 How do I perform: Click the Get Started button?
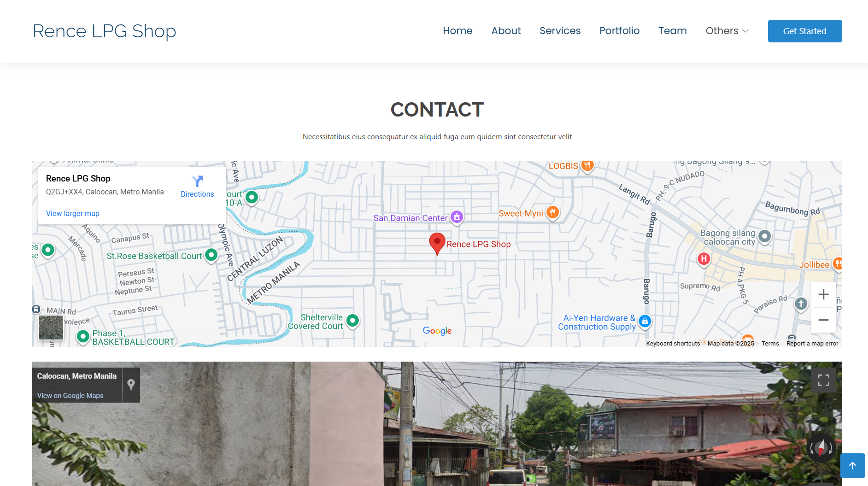click(804, 31)
